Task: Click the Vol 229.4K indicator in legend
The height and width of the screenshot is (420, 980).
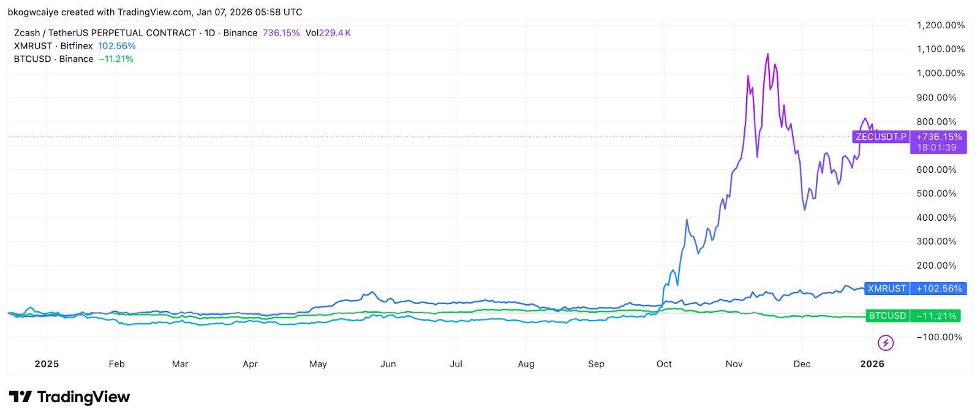Action: (x=328, y=33)
